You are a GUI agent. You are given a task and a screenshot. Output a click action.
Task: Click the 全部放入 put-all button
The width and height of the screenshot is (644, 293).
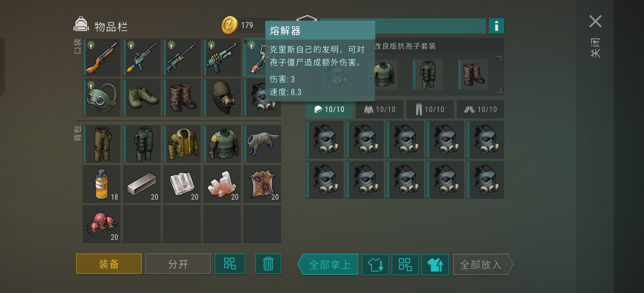click(483, 264)
